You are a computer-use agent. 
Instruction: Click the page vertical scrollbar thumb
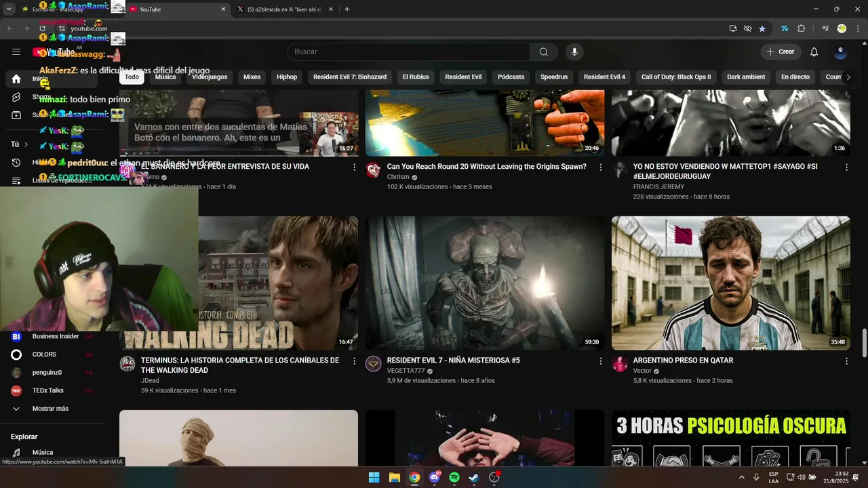click(x=864, y=342)
